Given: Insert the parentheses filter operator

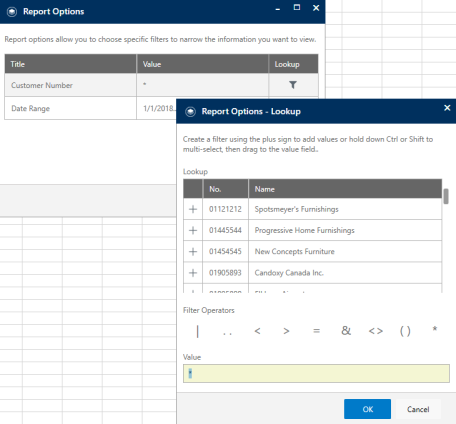Looking at the screenshot, I should (x=405, y=331).
